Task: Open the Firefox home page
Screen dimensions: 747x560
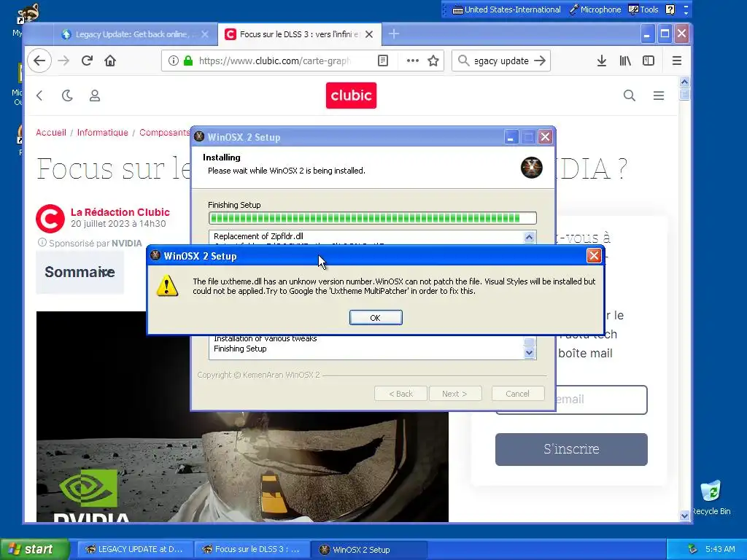Action: point(110,61)
